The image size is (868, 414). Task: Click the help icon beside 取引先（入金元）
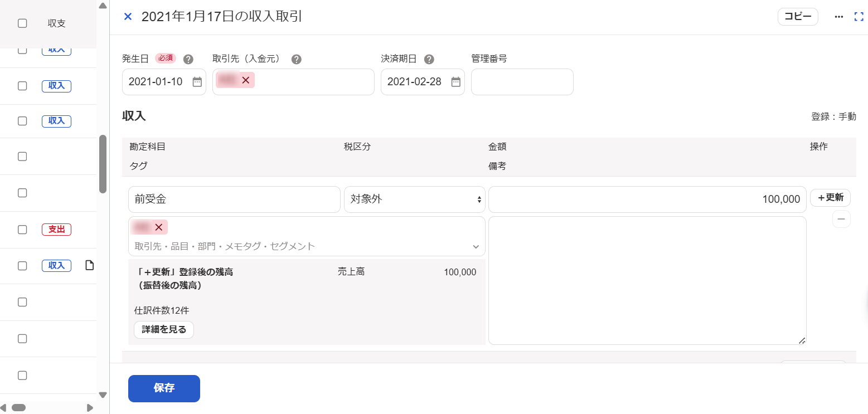297,59
